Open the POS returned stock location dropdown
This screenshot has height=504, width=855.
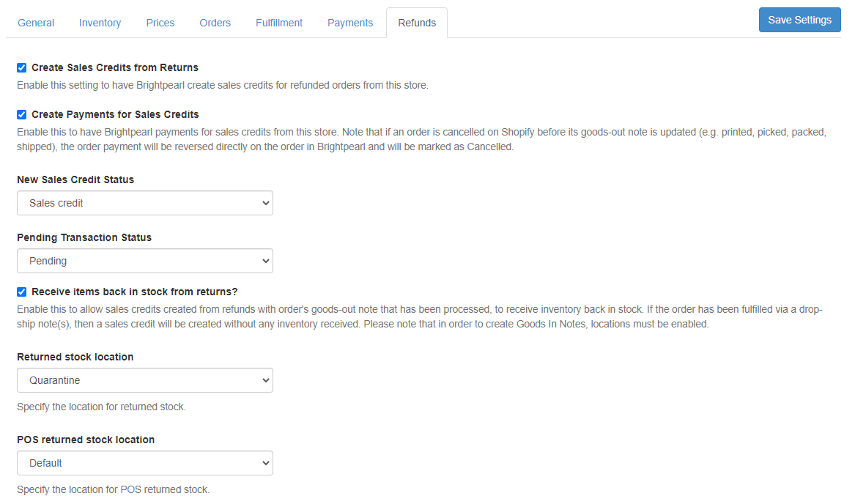point(144,463)
